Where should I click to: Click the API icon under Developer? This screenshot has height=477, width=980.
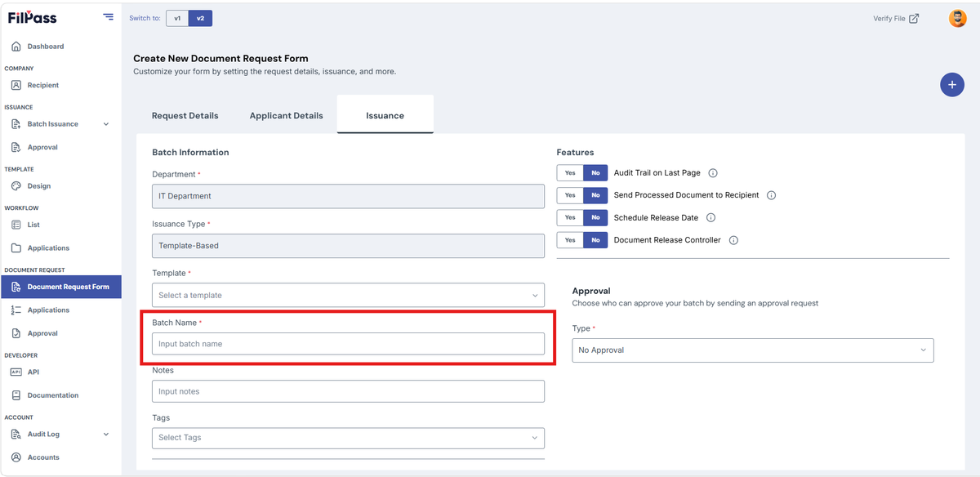(x=16, y=372)
